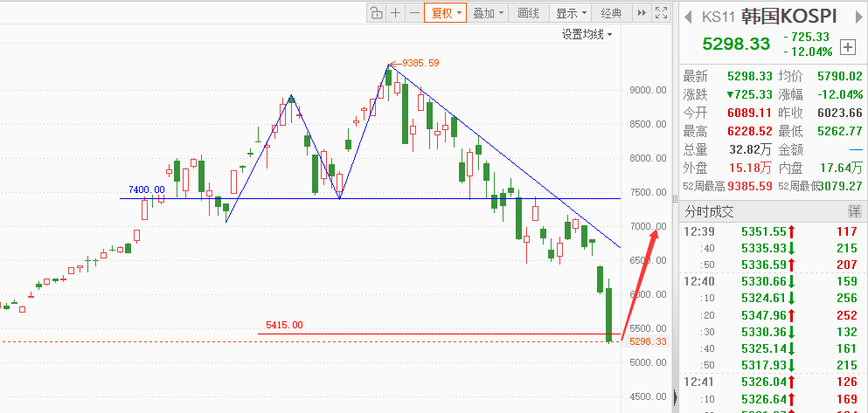Zoom out chart with minus icon

pos(414,13)
